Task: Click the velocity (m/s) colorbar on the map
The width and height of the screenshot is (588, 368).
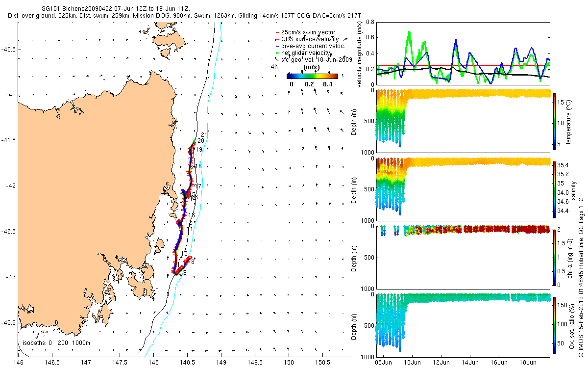Action: (x=312, y=76)
